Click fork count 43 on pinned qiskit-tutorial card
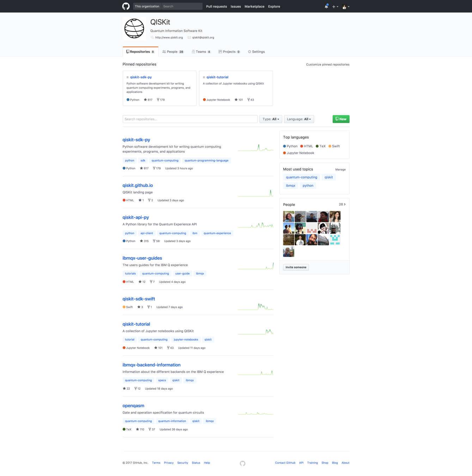 point(251,100)
